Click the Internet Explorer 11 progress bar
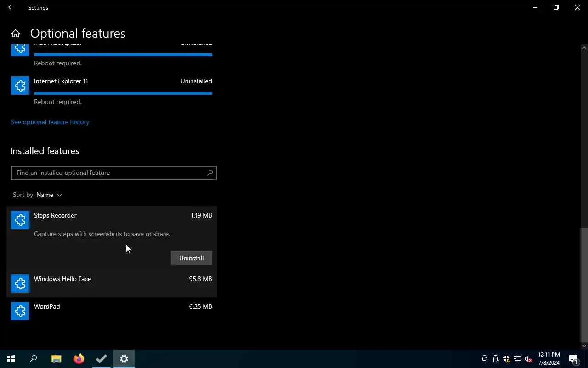Viewport: 588px width, 368px height. coord(123,93)
